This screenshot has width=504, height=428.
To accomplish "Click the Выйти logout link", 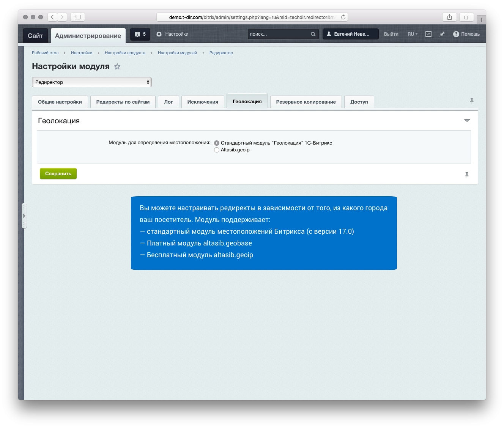I will 391,34.
